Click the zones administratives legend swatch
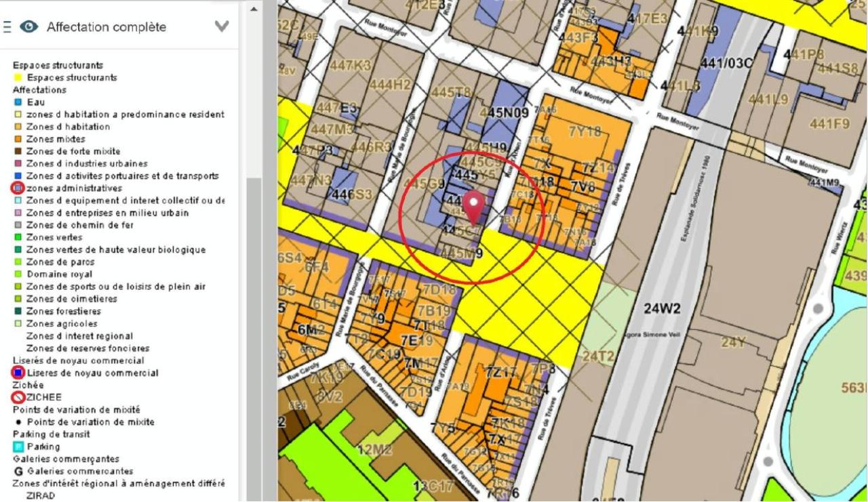The image size is (868, 502). 18,188
